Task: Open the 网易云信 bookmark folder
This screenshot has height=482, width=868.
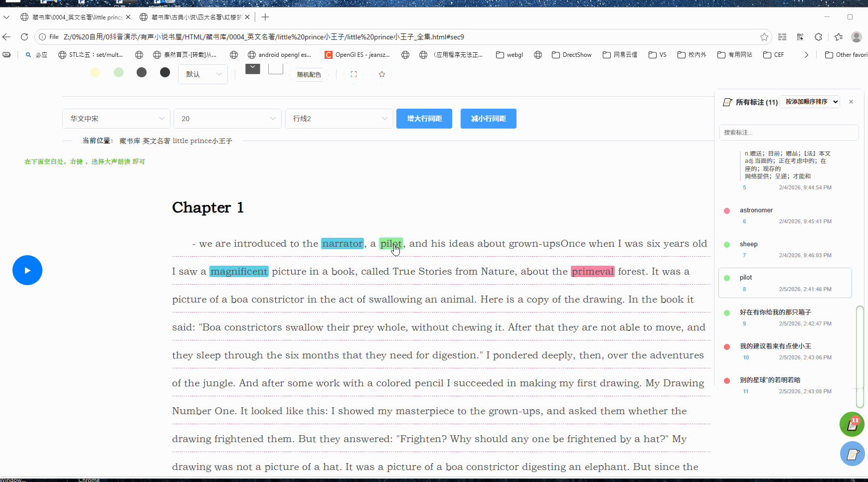Action: click(620, 55)
